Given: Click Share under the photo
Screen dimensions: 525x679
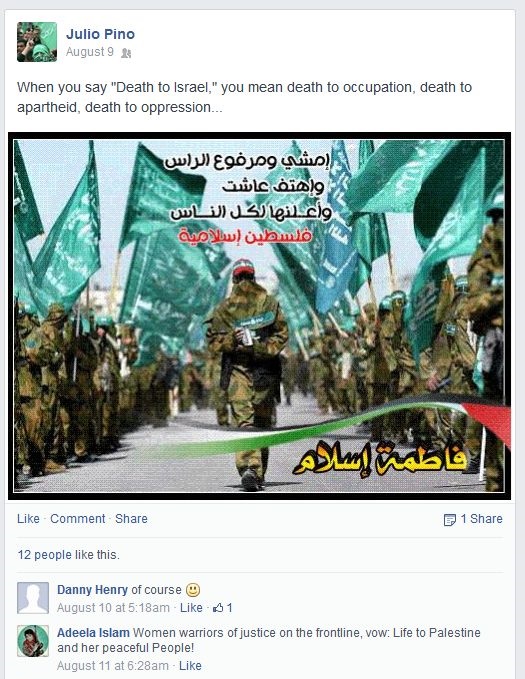Looking at the screenshot, I should [x=131, y=518].
